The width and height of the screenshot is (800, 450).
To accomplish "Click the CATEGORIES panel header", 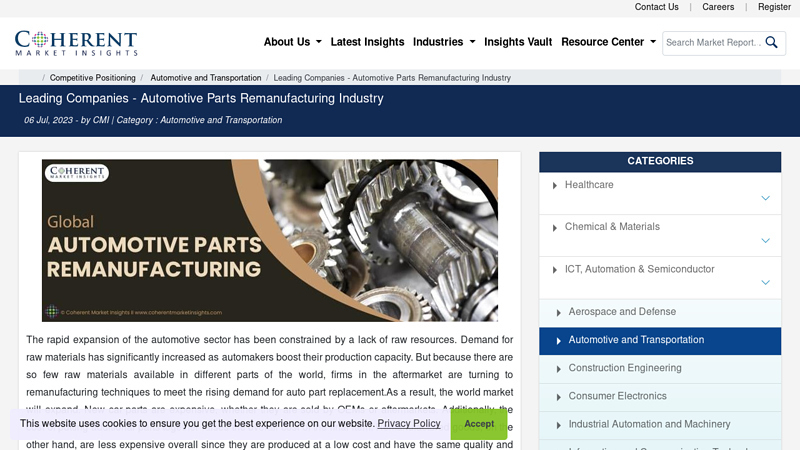I will [x=660, y=161].
